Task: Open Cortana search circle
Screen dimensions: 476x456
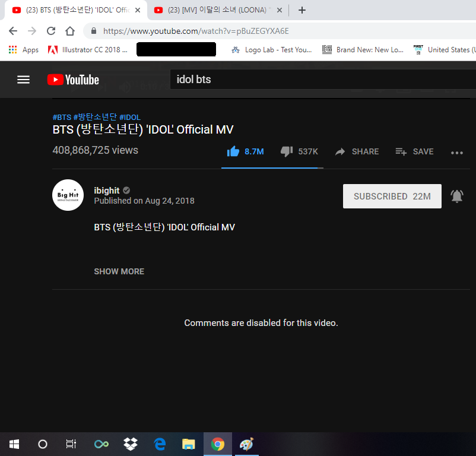Action: click(x=43, y=444)
